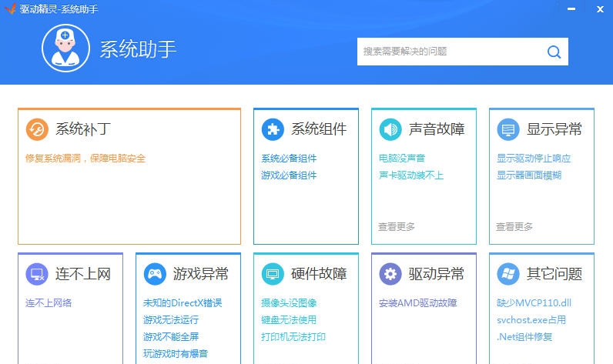This screenshot has width=613, height=364.
Task: Open 游戏必备组件 link
Action: 289,175
